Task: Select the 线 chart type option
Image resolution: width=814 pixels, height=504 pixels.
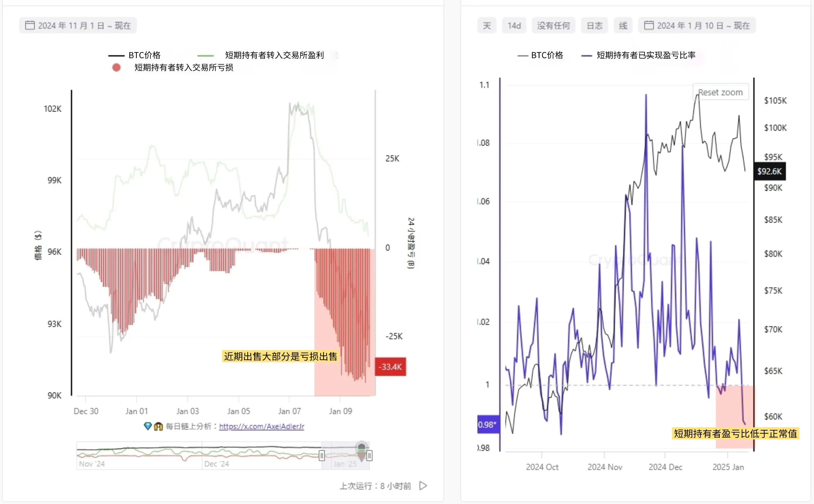Action: (x=623, y=26)
